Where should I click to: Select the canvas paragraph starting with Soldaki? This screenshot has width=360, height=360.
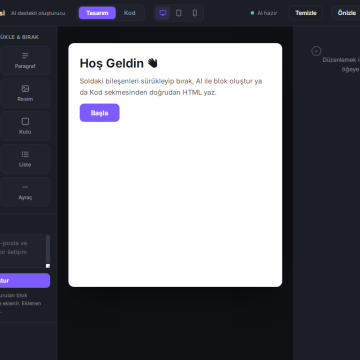(x=171, y=87)
